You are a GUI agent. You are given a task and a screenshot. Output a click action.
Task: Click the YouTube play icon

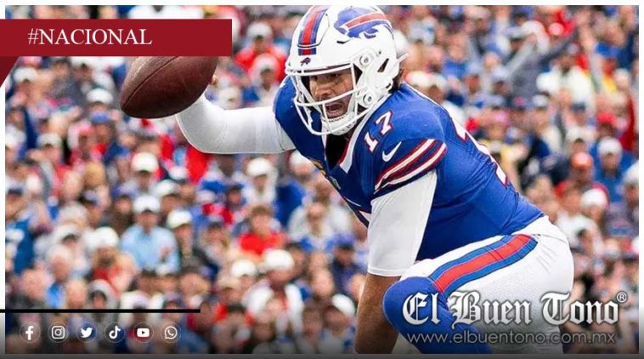click(x=143, y=333)
